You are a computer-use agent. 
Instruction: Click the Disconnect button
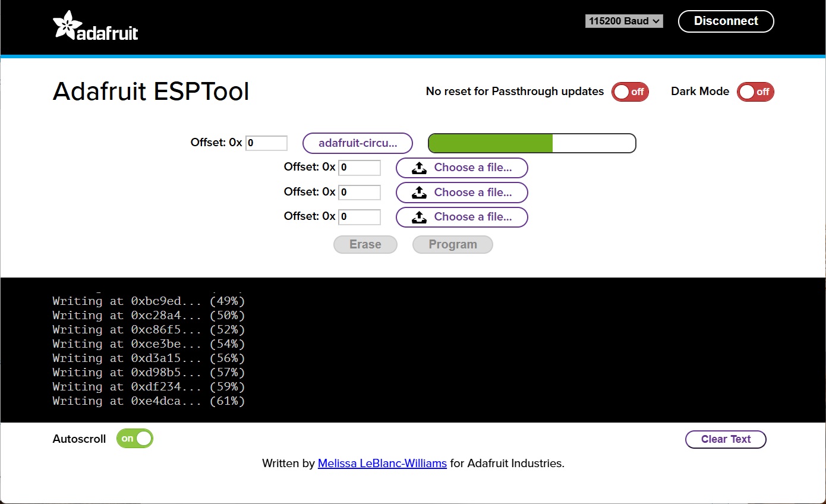726,21
